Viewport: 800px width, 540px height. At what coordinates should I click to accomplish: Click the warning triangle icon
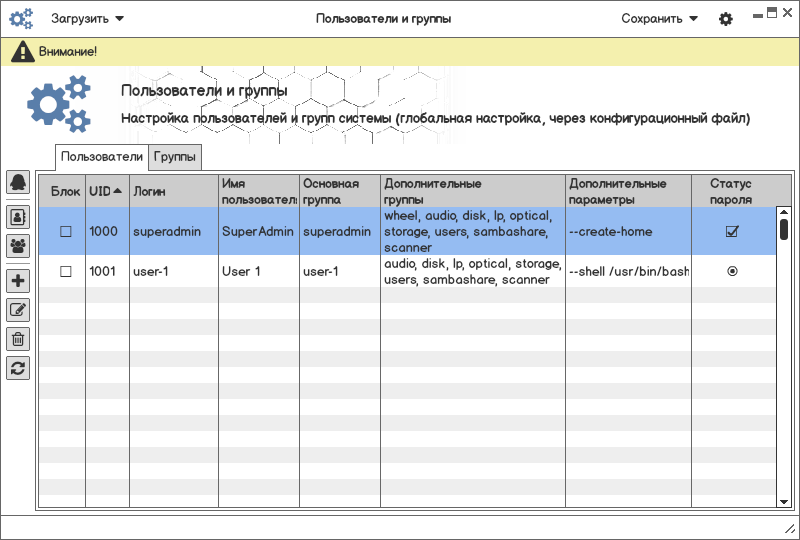[x=22, y=52]
